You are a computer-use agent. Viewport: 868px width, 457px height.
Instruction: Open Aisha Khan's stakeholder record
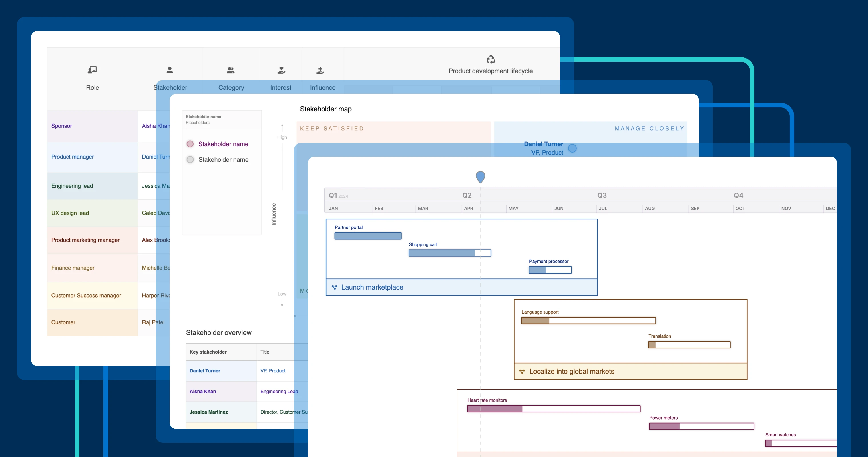click(202, 391)
